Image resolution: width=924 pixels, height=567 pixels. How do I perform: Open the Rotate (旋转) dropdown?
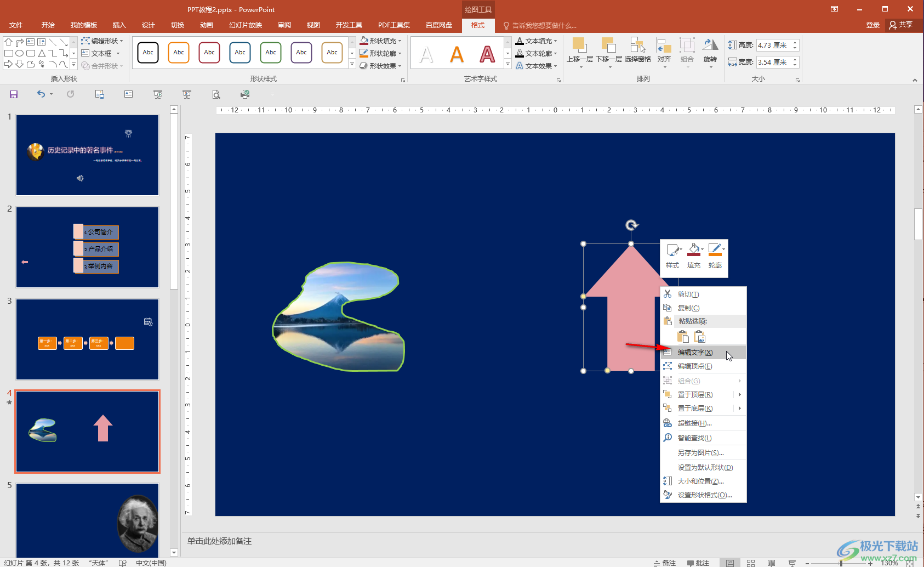(710, 53)
